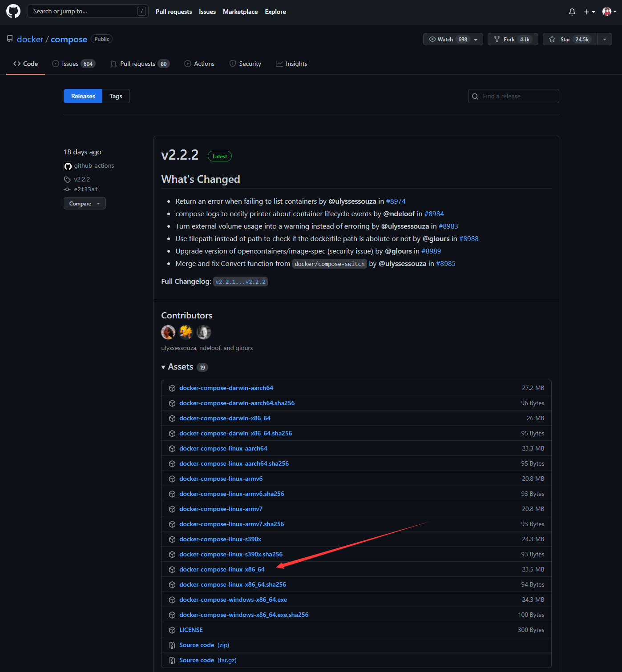This screenshot has width=622, height=672.
Task: Fork the repository
Action: pos(513,39)
